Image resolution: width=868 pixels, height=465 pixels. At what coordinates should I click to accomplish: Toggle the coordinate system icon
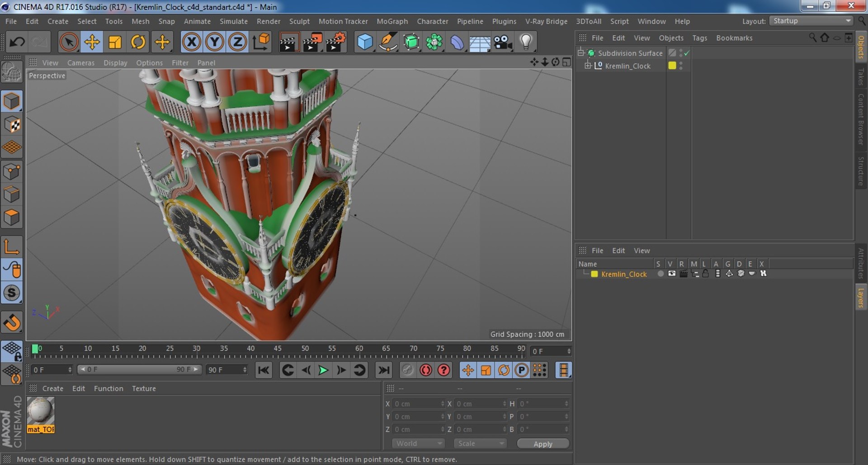(x=261, y=42)
